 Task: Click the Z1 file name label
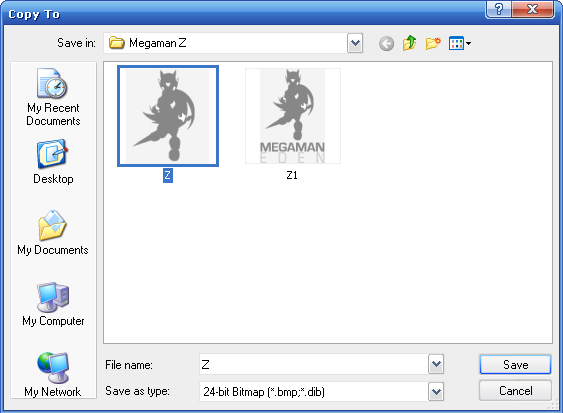click(x=292, y=175)
